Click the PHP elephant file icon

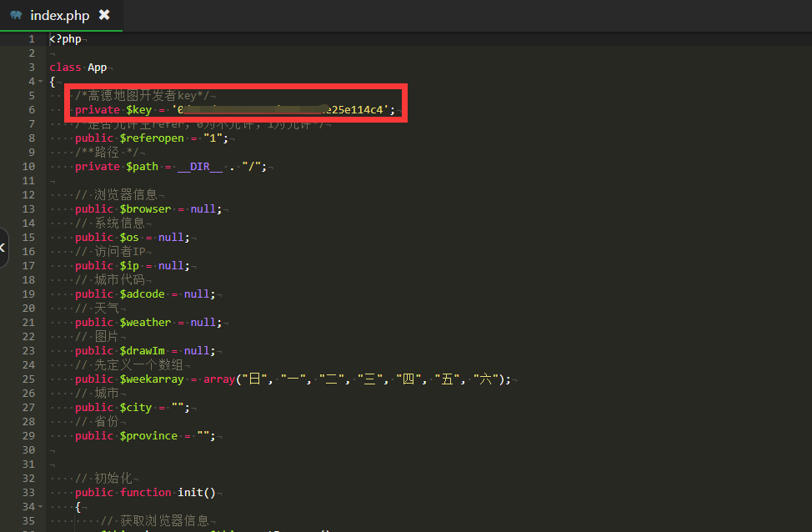tap(15, 15)
